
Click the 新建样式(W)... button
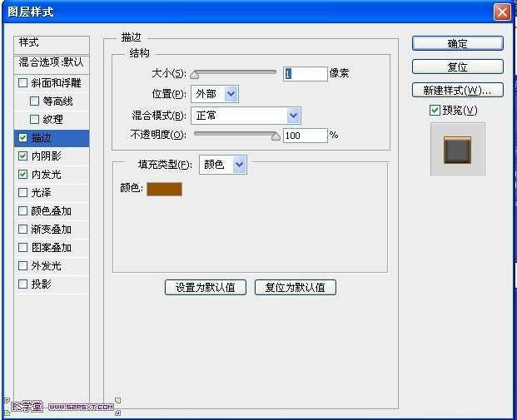pos(458,91)
